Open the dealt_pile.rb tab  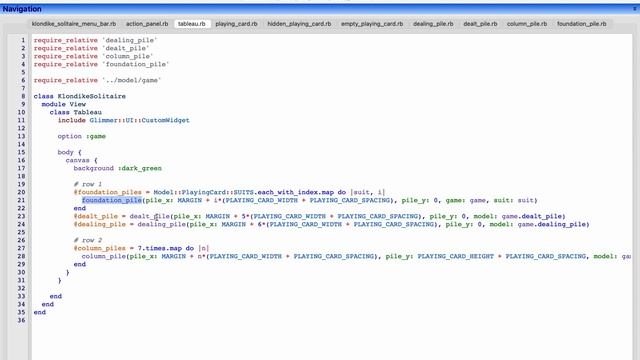[x=480, y=24]
